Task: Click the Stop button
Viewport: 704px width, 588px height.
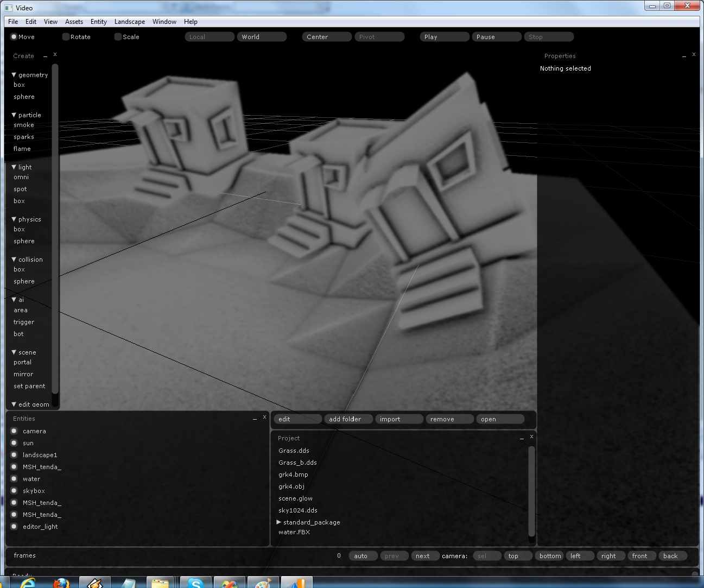Action: tap(549, 37)
